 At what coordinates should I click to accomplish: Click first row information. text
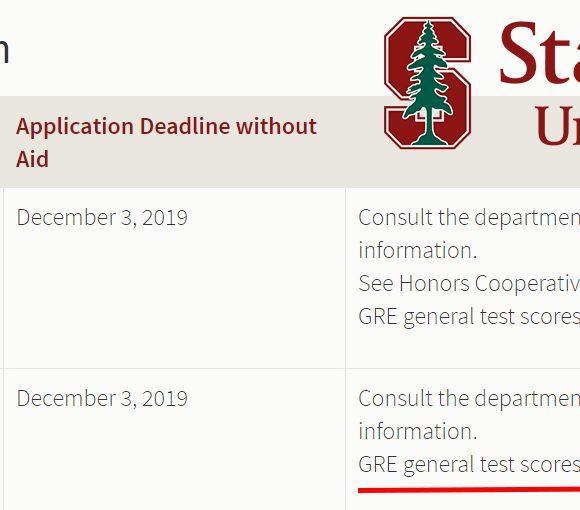418,250
